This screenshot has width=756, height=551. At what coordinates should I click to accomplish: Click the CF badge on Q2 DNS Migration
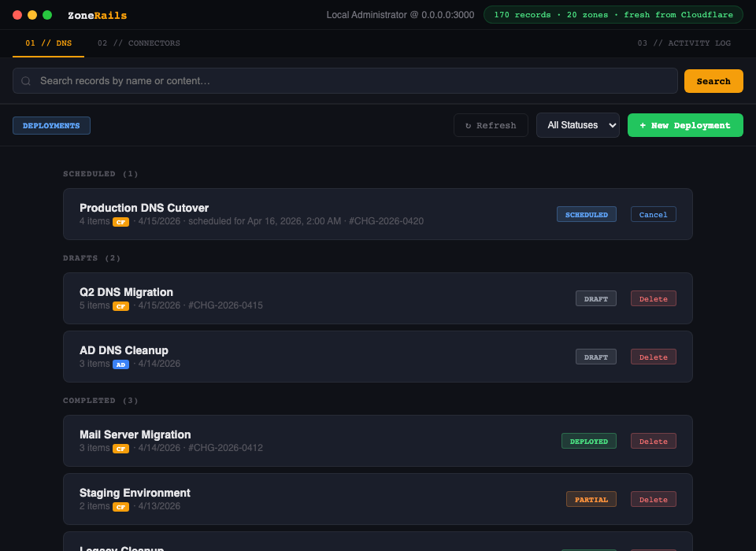120,306
